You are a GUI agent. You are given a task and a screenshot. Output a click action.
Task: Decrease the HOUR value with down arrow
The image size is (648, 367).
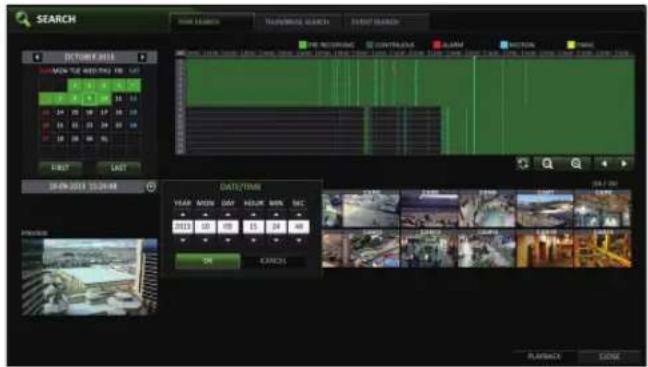point(253,240)
